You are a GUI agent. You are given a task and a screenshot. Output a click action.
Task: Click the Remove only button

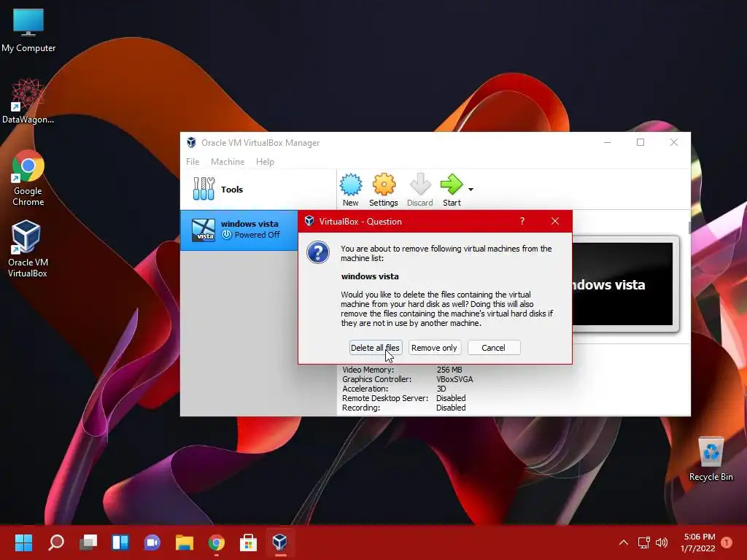pos(434,348)
